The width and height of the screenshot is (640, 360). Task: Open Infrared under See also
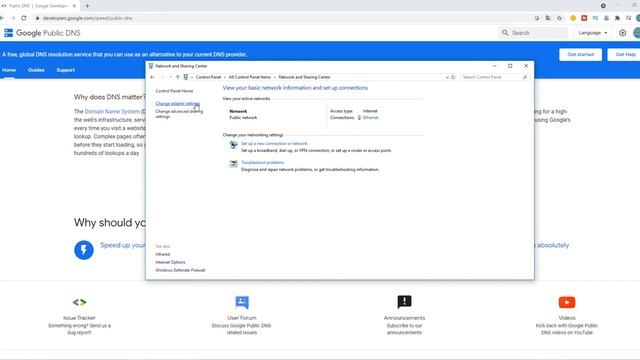[x=162, y=254]
